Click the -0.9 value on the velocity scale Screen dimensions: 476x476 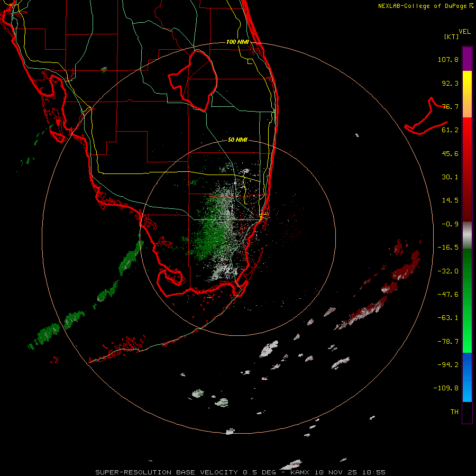tap(450, 224)
